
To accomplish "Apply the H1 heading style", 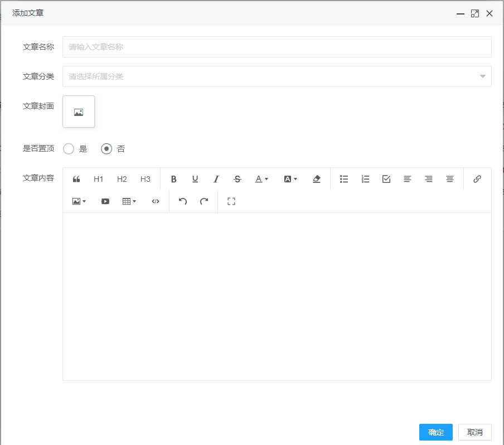I will pos(98,179).
